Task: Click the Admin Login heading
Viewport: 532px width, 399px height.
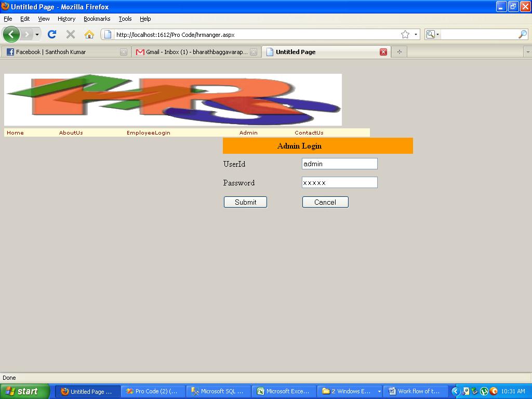Action: (x=300, y=146)
